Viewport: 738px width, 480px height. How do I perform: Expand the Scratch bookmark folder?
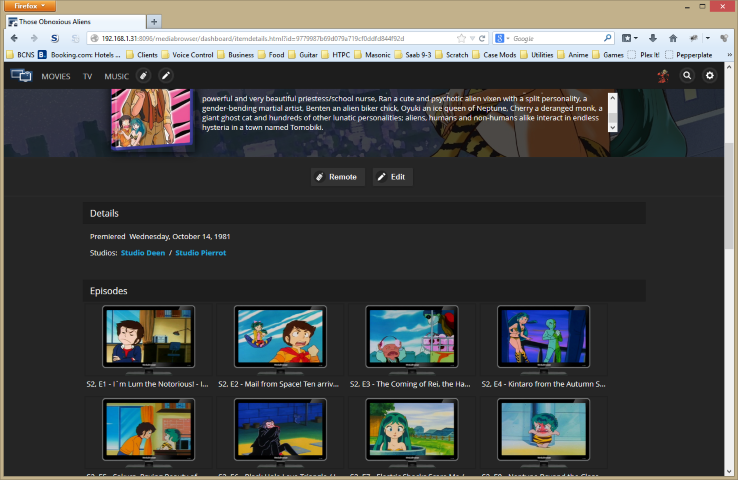tap(452, 55)
